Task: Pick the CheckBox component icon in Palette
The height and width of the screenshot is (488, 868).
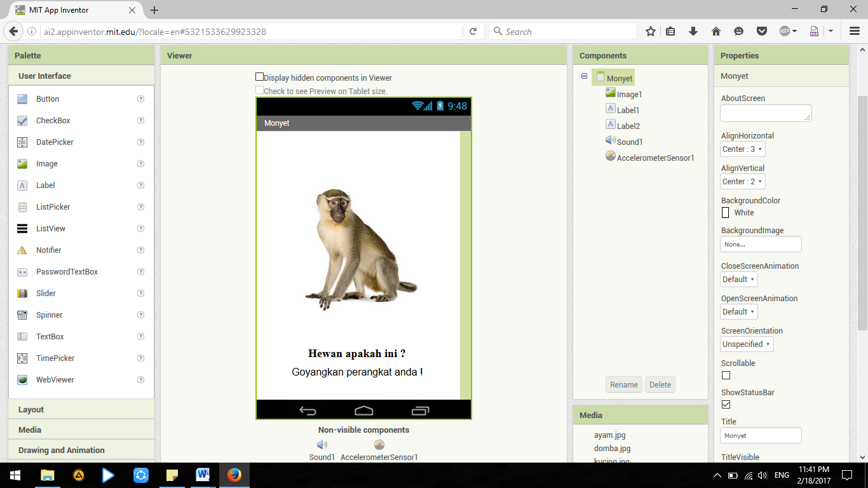Action: [22, 121]
